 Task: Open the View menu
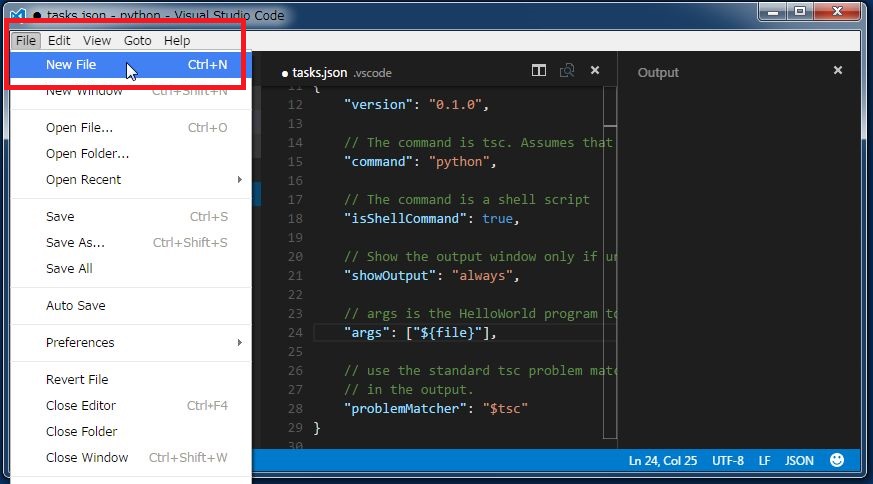(x=97, y=41)
